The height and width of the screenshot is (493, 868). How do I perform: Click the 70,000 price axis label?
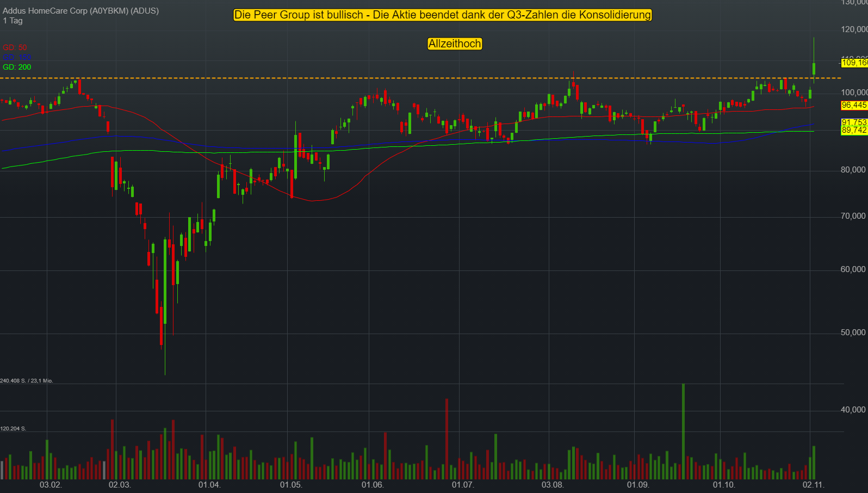[x=853, y=216]
